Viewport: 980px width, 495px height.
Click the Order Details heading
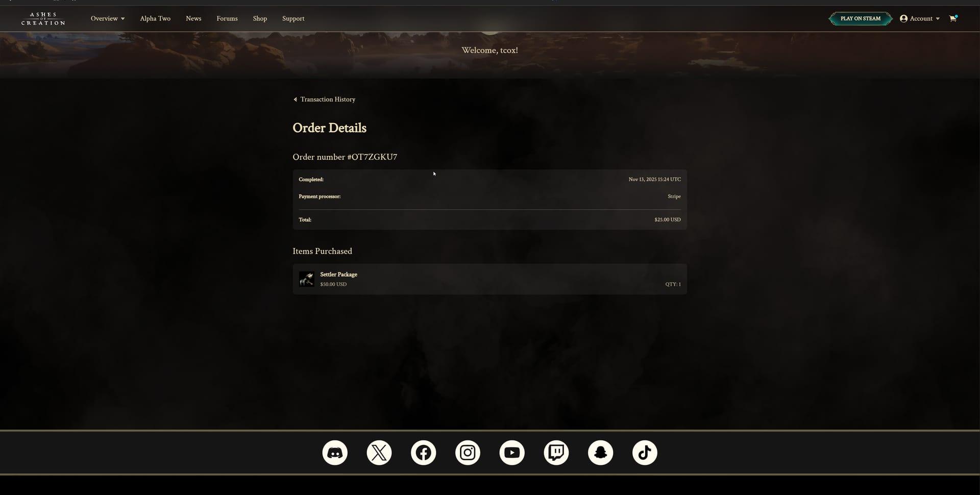[x=329, y=128]
